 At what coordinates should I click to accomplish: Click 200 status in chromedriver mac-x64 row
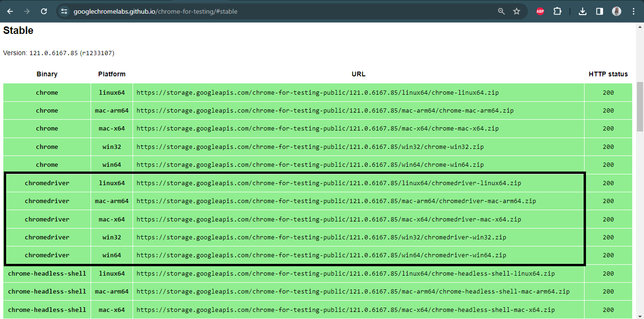(x=608, y=220)
